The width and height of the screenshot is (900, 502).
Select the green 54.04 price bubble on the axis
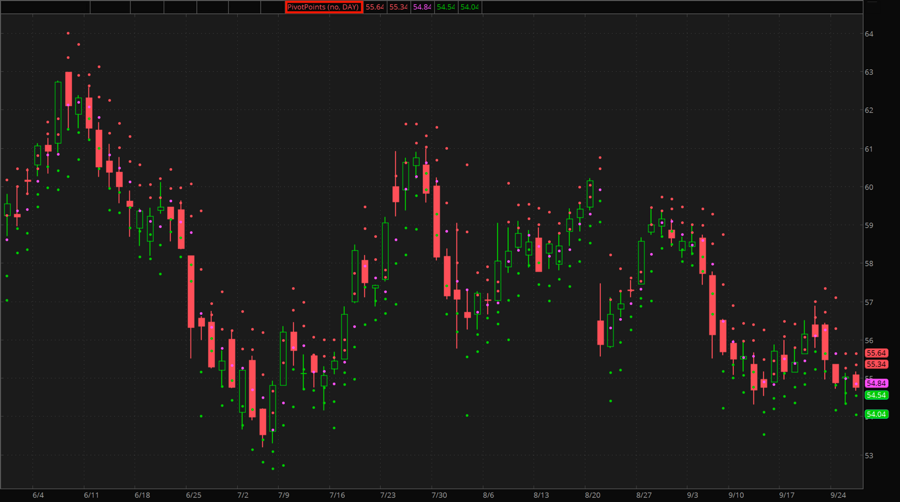(x=877, y=414)
